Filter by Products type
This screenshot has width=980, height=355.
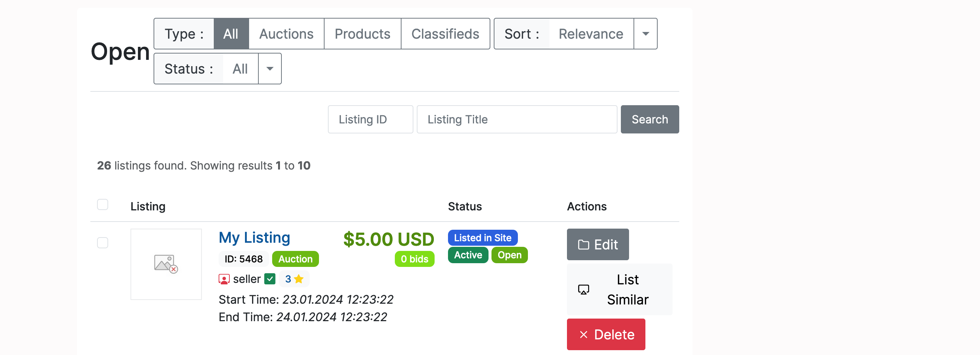click(x=362, y=34)
